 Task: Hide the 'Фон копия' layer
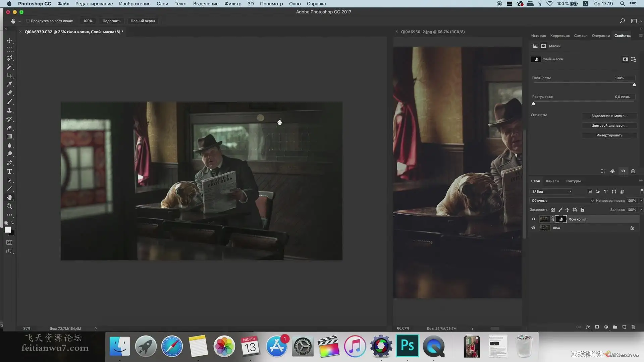(533, 219)
